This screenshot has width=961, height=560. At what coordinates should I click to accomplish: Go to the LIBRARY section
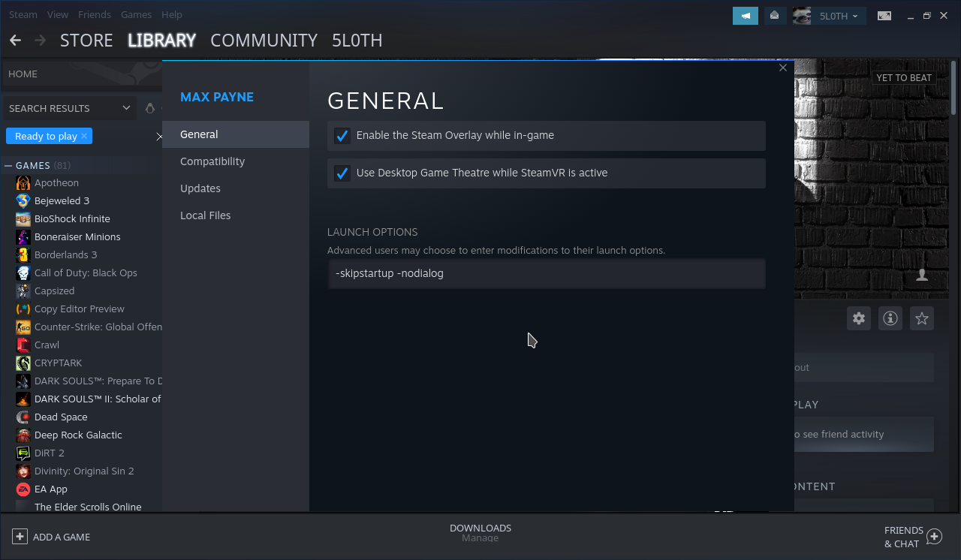161,41
